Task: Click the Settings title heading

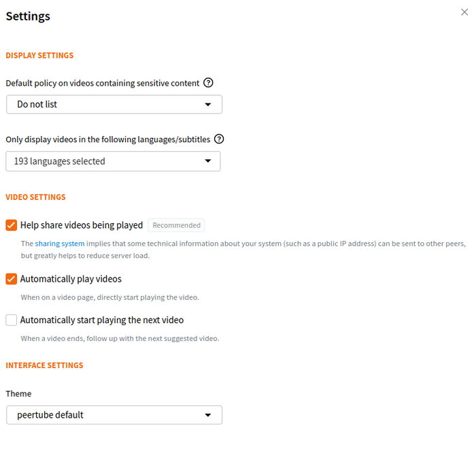Action: coord(28,16)
